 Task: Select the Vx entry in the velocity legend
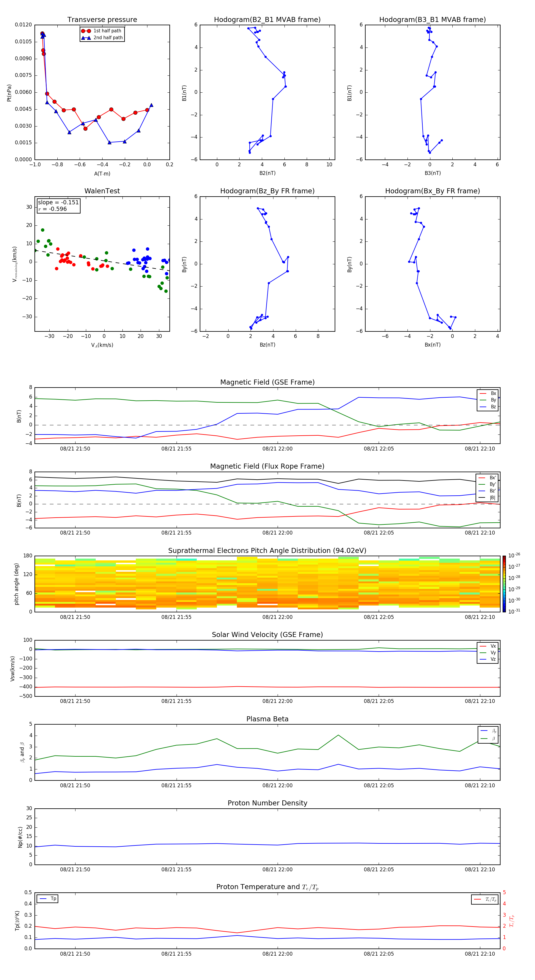(488, 646)
